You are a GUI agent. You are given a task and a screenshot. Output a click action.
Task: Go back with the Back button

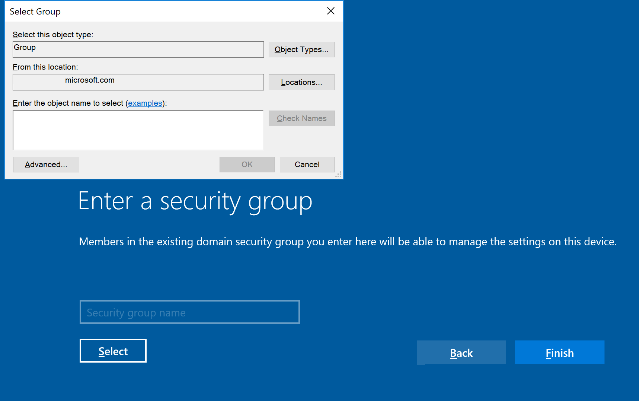tap(461, 353)
